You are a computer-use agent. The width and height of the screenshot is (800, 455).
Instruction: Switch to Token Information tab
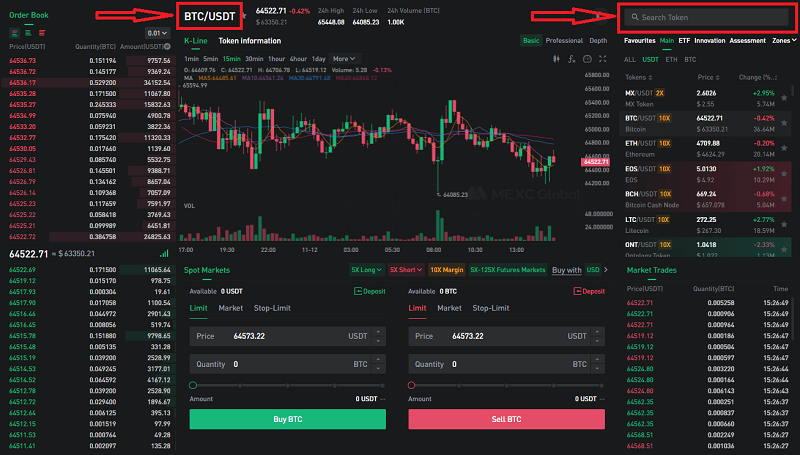coord(249,41)
